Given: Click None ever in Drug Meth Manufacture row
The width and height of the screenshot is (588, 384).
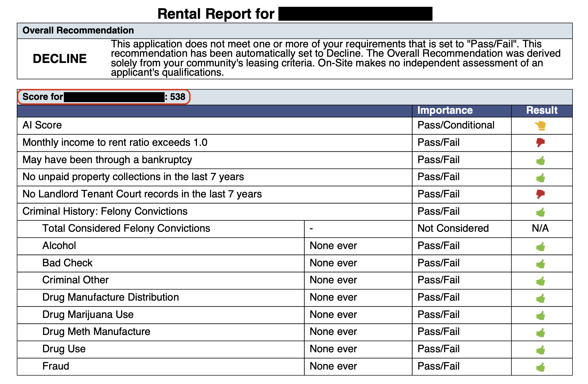Looking at the screenshot, I should [x=333, y=332].
